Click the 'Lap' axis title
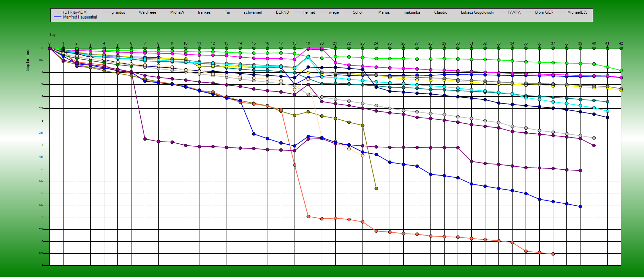Image resolution: width=644 pixels, height=277 pixels. coord(53,35)
